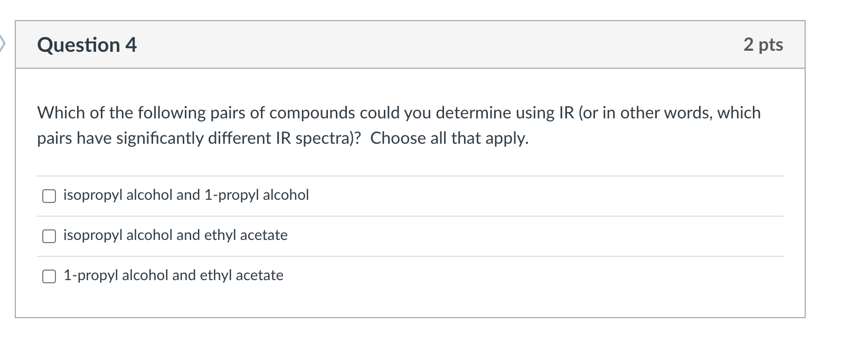Check the 1-propyl alcohol and ethyl acetate option
The height and width of the screenshot is (352, 868).
49,275
